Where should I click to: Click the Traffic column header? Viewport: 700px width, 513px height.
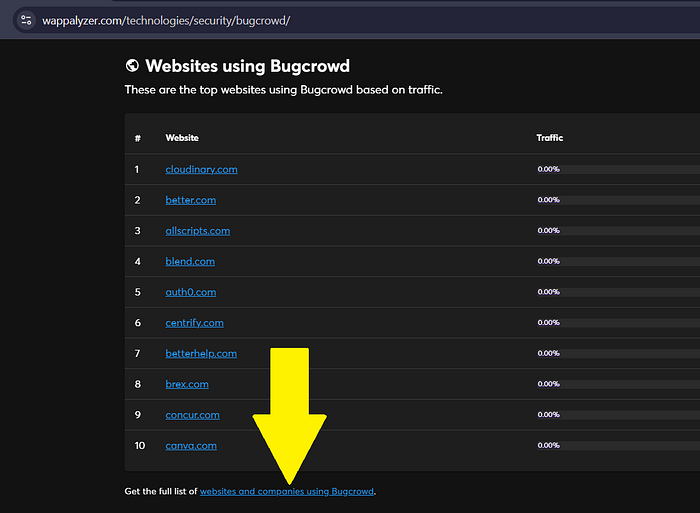[x=550, y=138]
